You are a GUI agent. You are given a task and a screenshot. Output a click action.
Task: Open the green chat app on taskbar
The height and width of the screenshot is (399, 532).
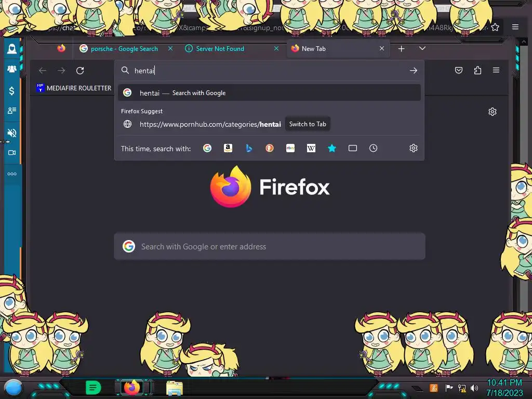[93, 388]
